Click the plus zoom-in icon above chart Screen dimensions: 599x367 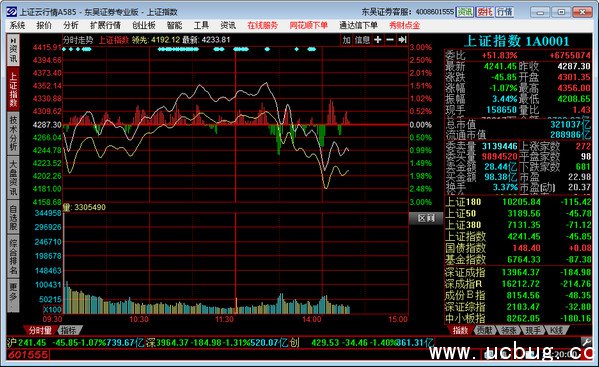pyautogui.click(x=377, y=40)
